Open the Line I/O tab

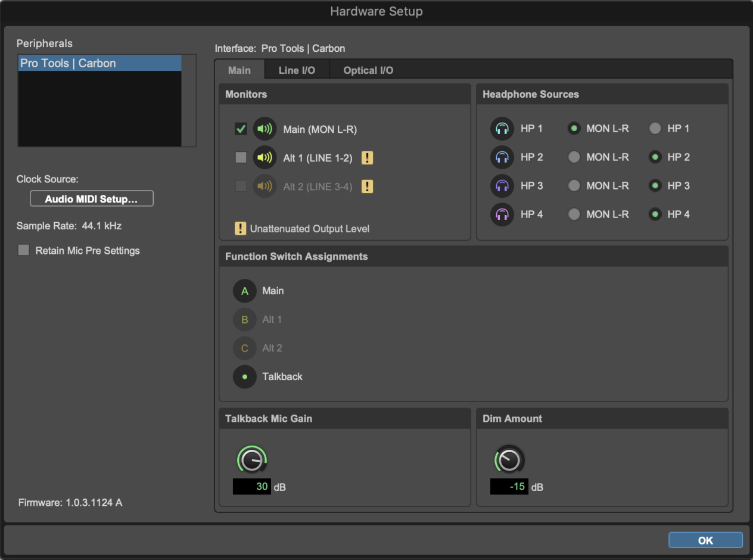pos(297,70)
